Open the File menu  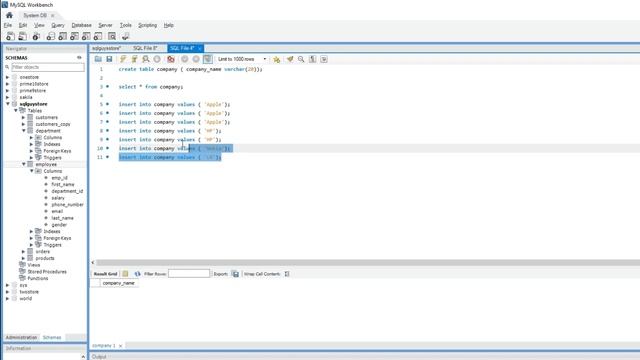8,25
